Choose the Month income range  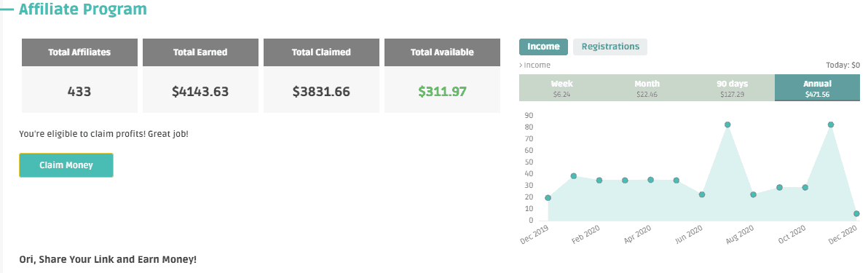(x=647, y=88)
